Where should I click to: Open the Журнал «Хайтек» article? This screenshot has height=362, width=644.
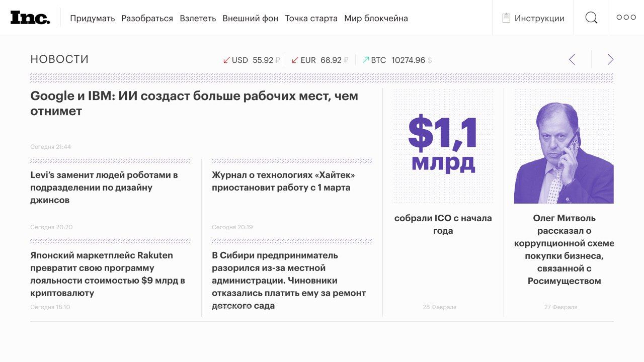click(x=283, y=181)
